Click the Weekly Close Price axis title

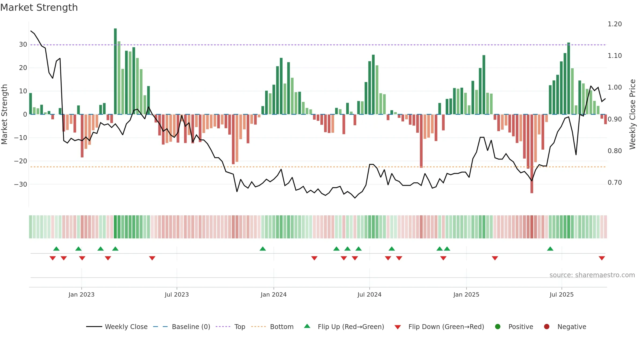[x=632, y=114]
